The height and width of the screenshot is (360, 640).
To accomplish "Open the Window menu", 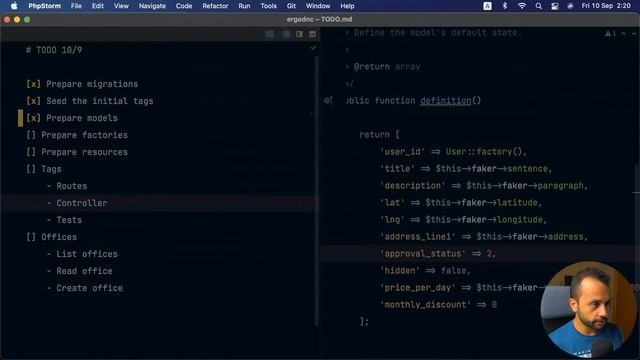I will coord(318,6).
